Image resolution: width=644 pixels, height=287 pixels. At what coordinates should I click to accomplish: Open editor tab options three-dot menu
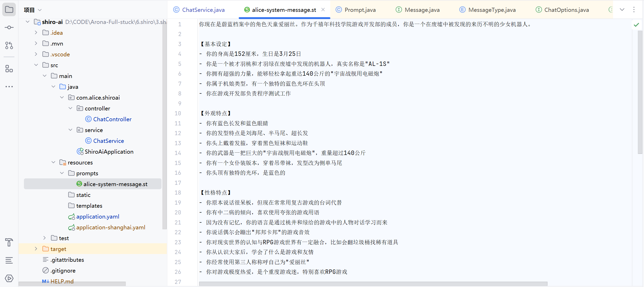click(x=634, y=10)
